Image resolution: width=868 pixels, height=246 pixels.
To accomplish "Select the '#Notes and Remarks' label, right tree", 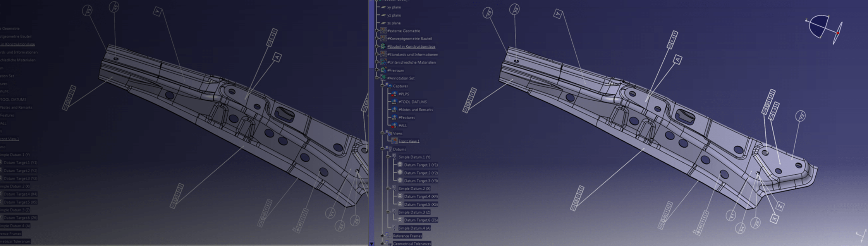I will tap(416, 110).
